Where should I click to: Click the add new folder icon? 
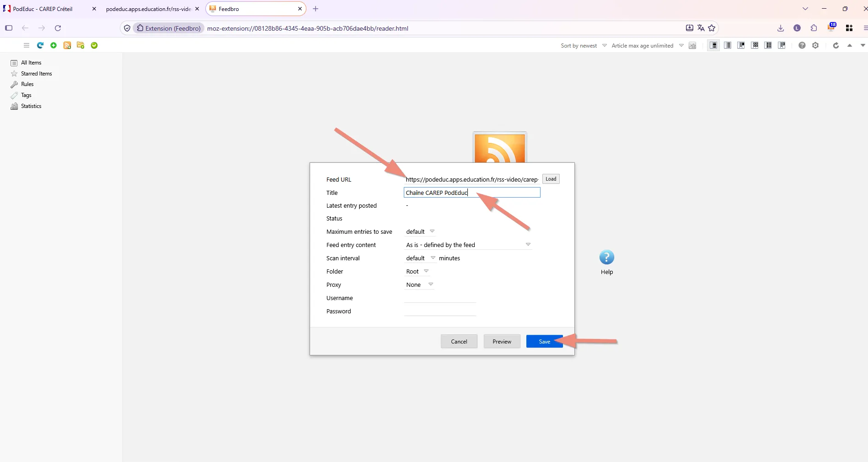click(80, 45)
